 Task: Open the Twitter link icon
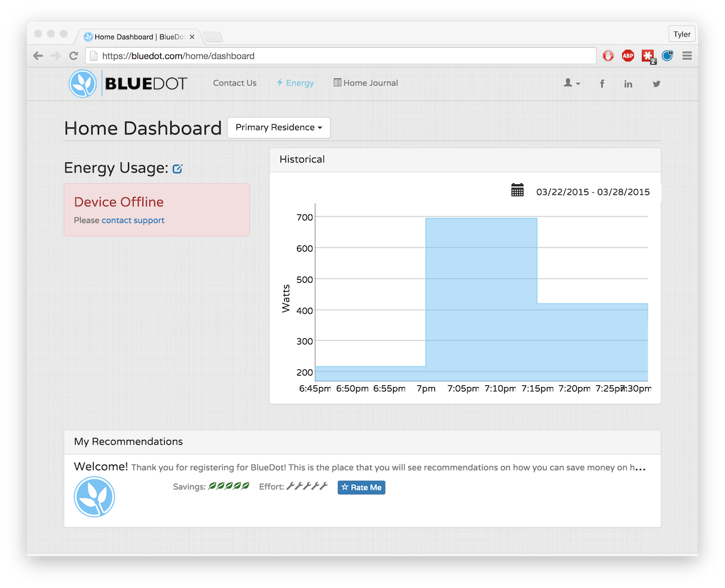656,84
